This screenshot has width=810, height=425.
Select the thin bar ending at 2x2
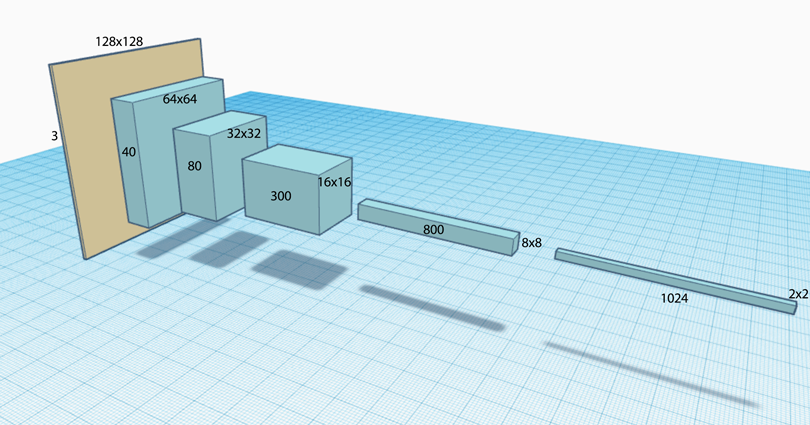point(676,281)
